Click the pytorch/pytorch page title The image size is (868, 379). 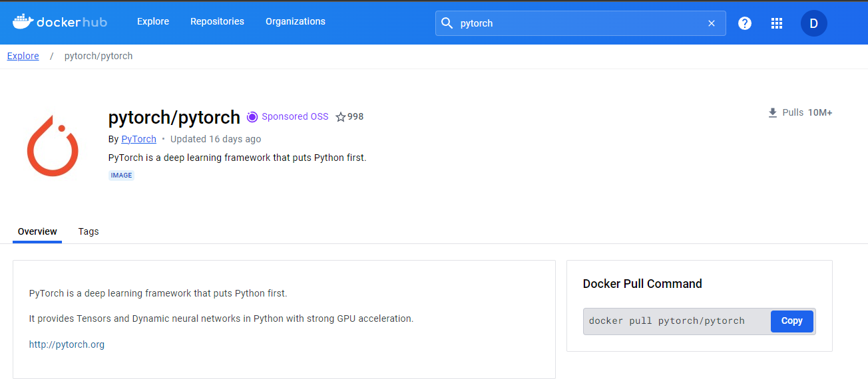pos(174,118)
